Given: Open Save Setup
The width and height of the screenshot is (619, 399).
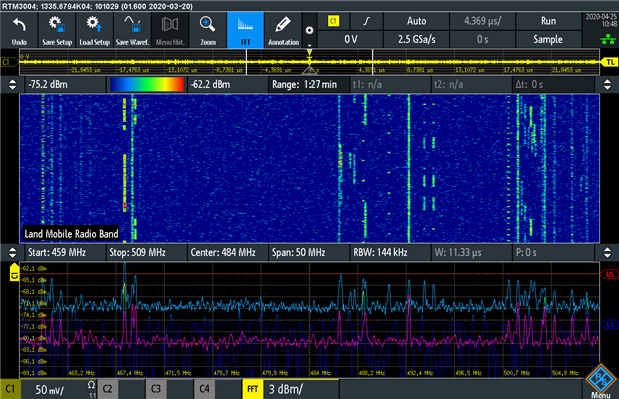Looking at the screenshot, I should tap(57, 30).
